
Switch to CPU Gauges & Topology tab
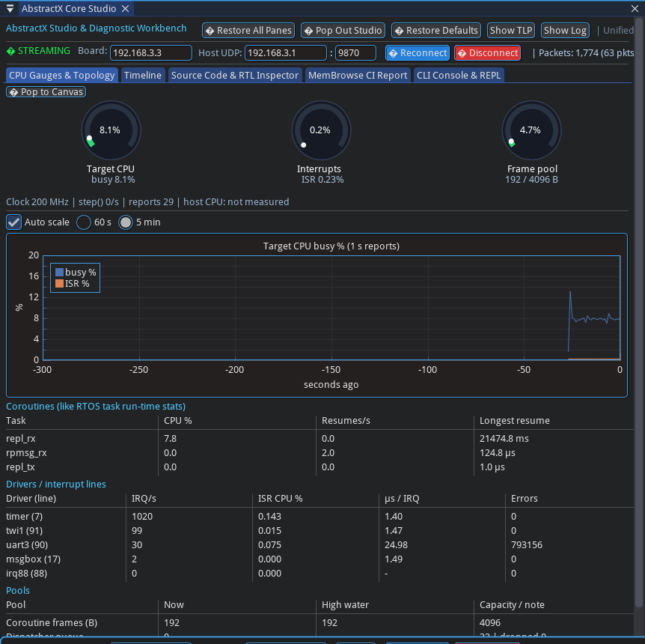(61, 76)
